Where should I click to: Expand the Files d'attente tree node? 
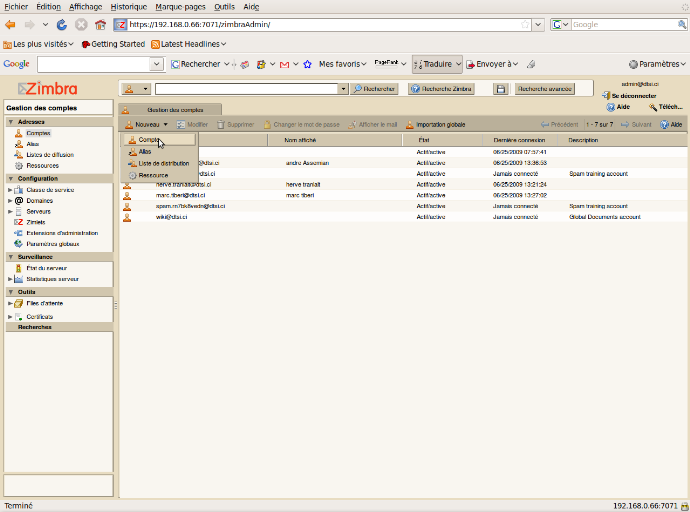10,303
